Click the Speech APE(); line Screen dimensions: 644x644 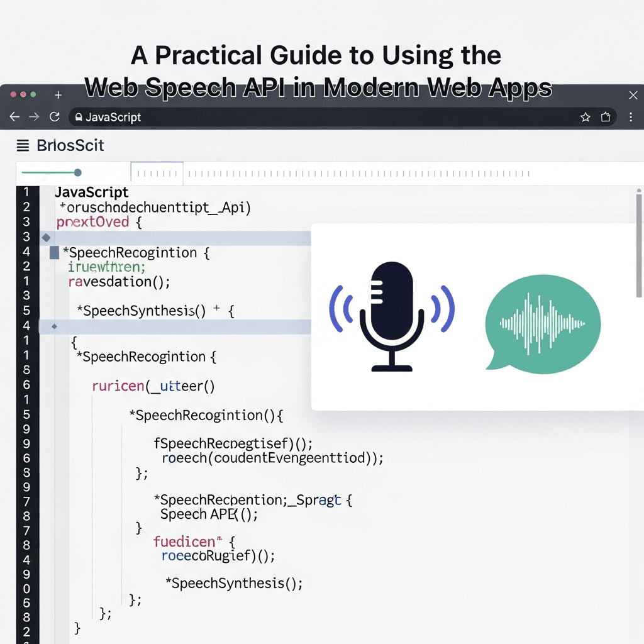(209, 514)
